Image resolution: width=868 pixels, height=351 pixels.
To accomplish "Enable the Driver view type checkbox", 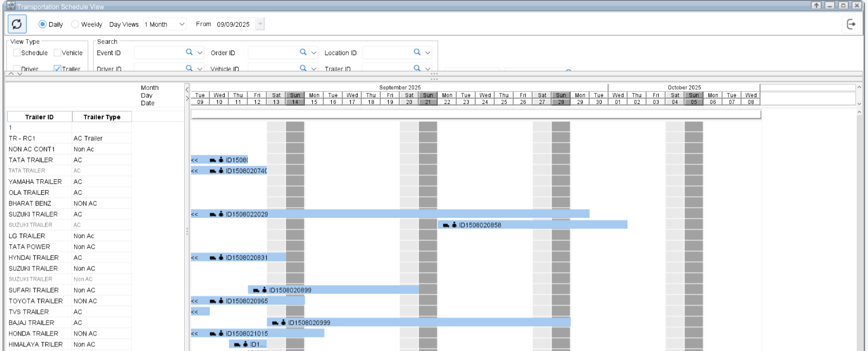I will pyautogui.click(x=17, y=68).
